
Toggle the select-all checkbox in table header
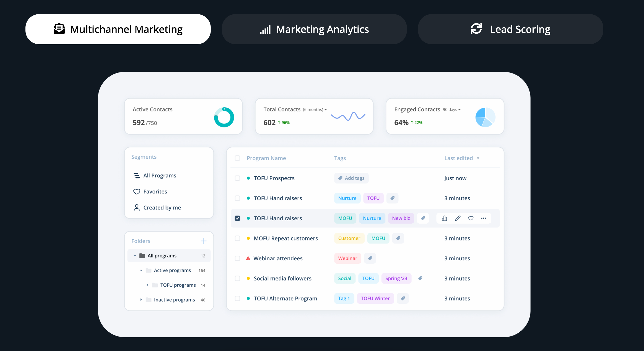pos(237,158)
